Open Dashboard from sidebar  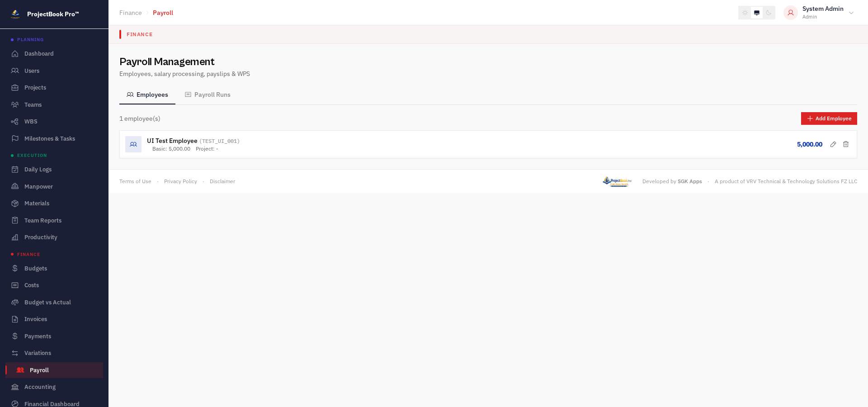(x=54, y=53)
